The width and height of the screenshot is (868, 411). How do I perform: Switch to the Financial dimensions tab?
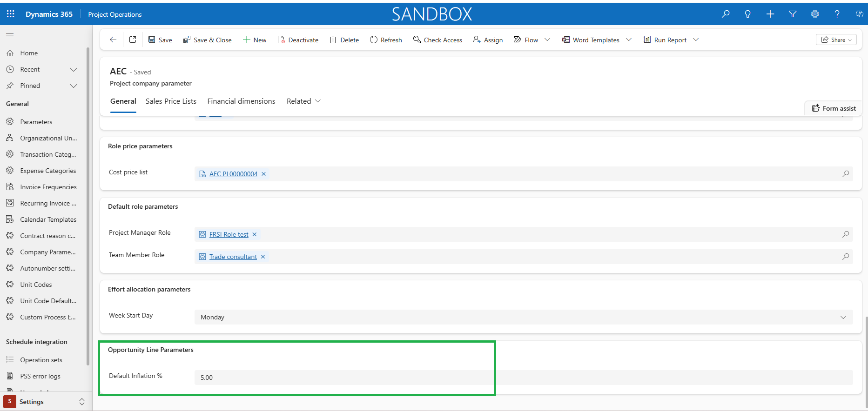241,101
